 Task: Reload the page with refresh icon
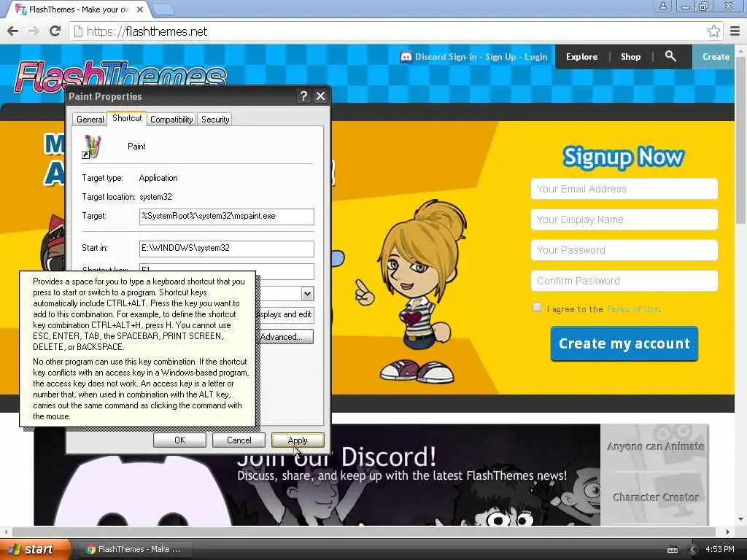pyautogui.click(x=55, y=31)
